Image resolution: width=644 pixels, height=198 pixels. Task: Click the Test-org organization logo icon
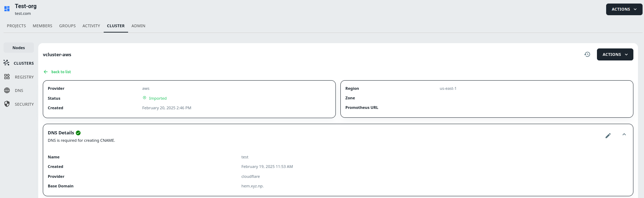pyautogui.click(x=7, y=9)
